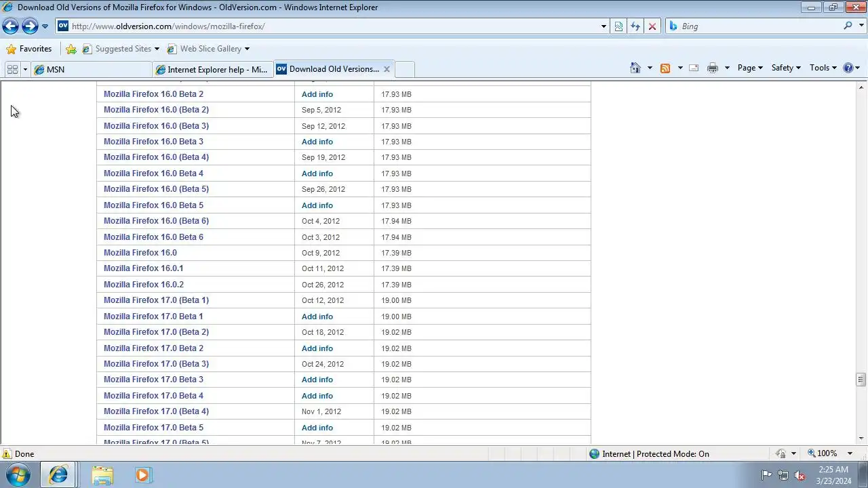Click the Quick Tabs grid icon
The image size is (868, 488).
[x=12, y=69]
